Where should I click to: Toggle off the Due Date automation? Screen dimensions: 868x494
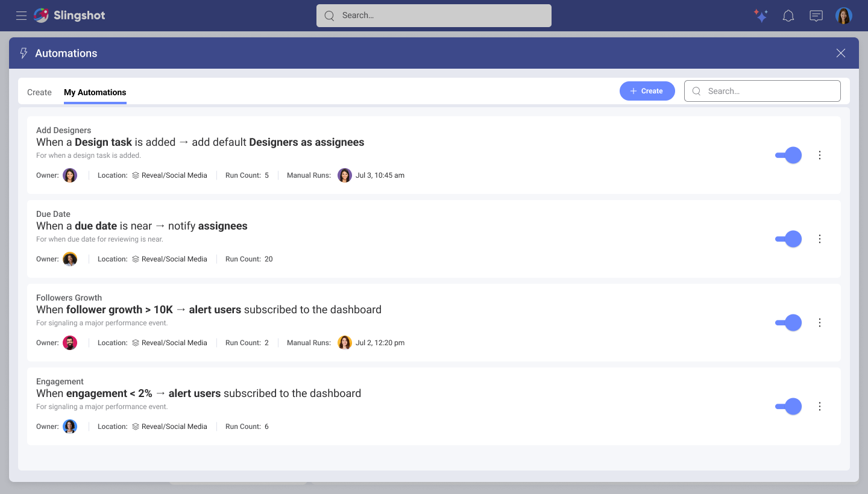point(788,239)
